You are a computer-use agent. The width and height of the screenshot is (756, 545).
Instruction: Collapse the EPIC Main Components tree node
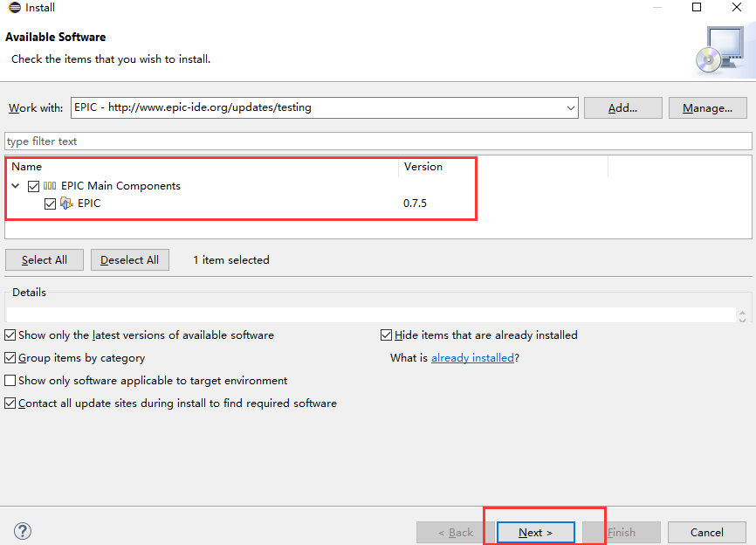coord(16,186)
